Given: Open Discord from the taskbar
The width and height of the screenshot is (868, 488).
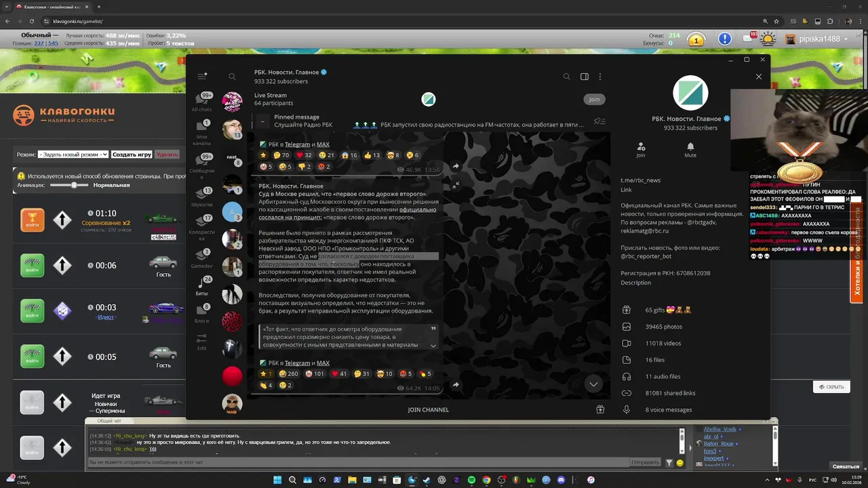Looking at the screenshot, I should (561, 480).
